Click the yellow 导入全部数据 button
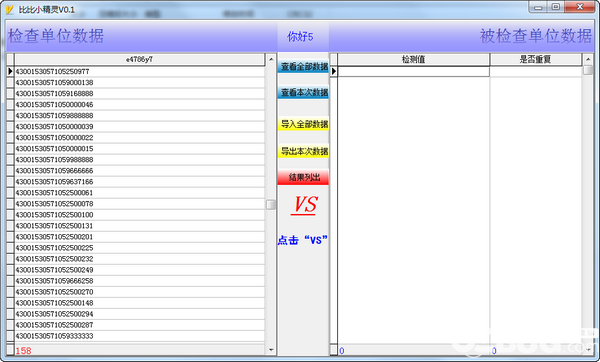 click(303, 124)
